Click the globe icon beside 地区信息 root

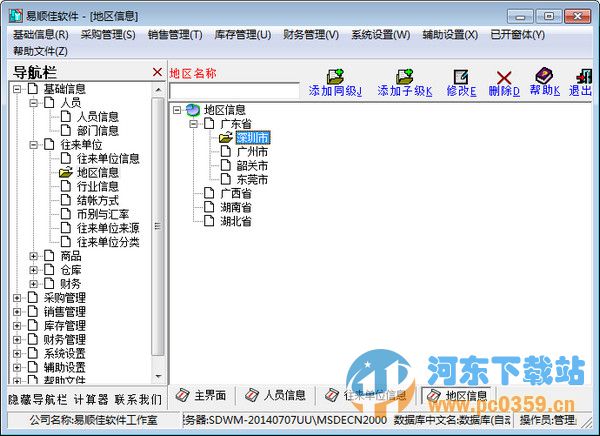(x=193, y=110)
